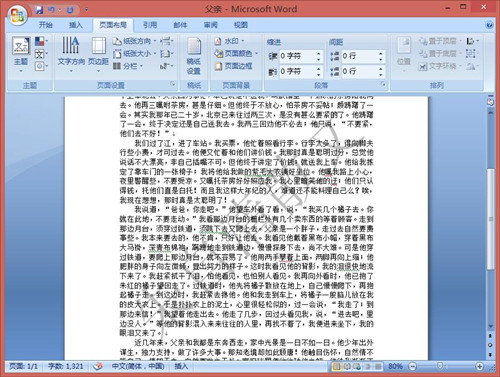Switch to Outline view icon
This screenshot has width=500, height=377.
368,367
